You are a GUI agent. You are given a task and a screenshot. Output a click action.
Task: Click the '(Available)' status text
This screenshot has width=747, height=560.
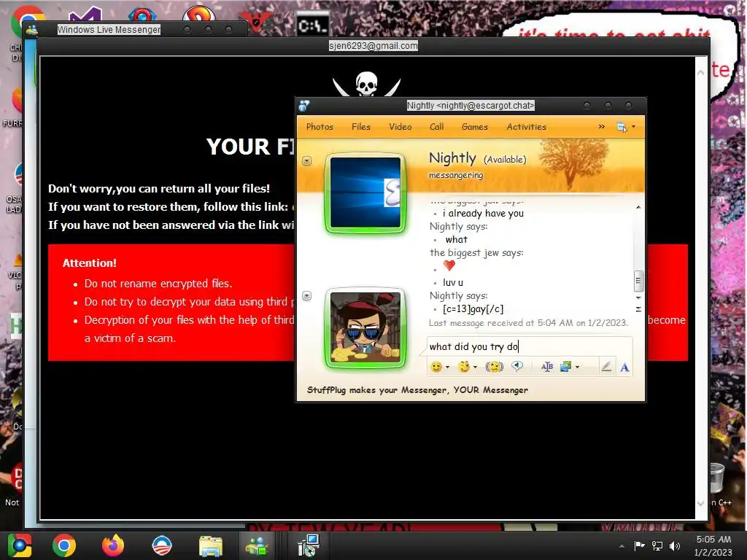(x=505, y=160)
